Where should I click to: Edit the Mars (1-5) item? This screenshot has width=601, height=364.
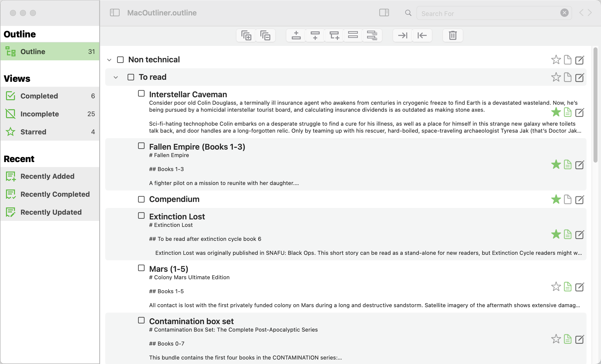point(580,287)
